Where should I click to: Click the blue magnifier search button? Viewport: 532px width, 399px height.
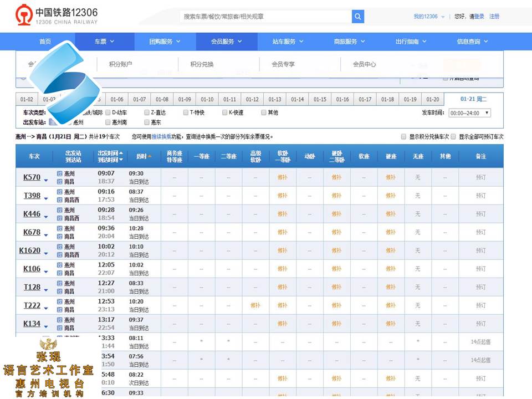[x=357, y=16]
